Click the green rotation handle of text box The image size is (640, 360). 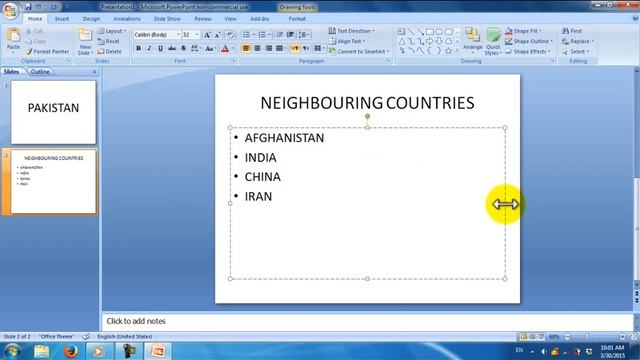pos(367,116)
